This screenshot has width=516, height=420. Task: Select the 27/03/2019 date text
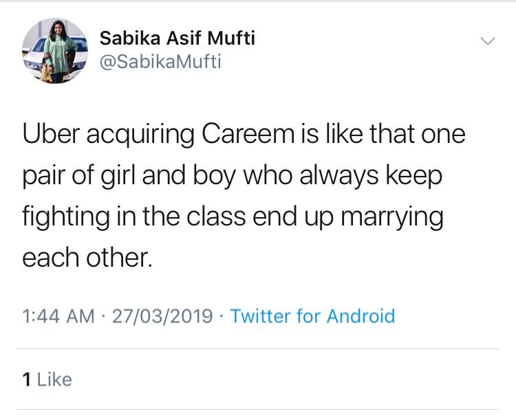click(x=162, y=316)
